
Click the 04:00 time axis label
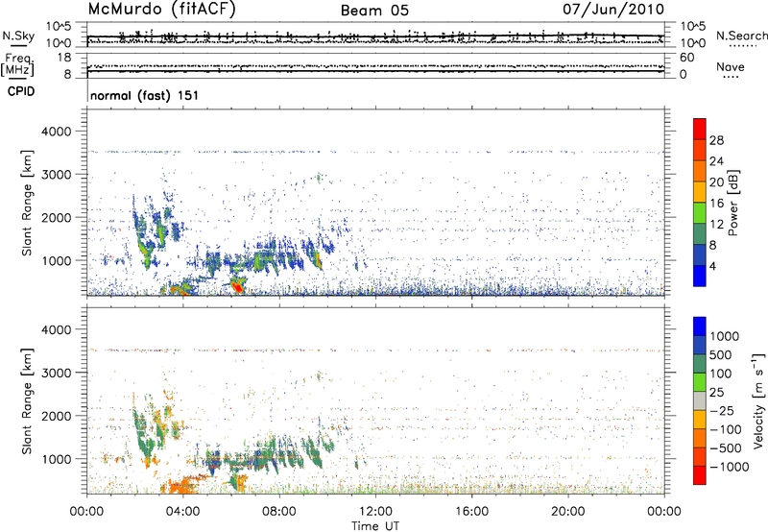click(182, 512)
